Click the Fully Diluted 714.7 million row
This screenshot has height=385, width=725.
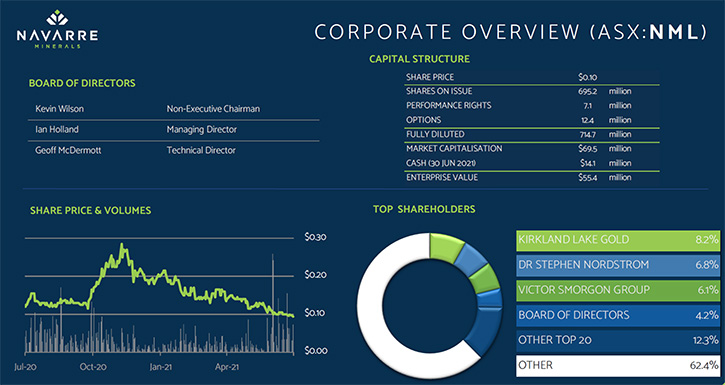pos(532,134)
